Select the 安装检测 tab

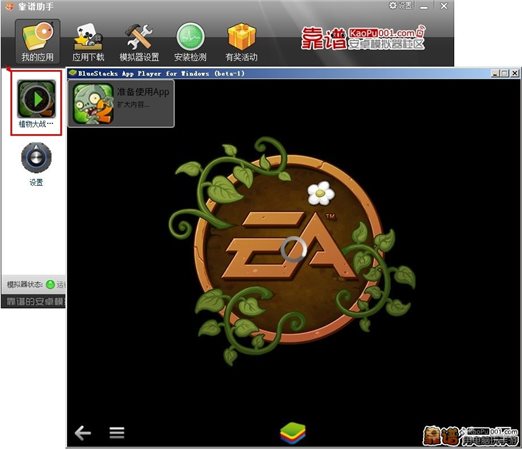click(x=190, y=42)
